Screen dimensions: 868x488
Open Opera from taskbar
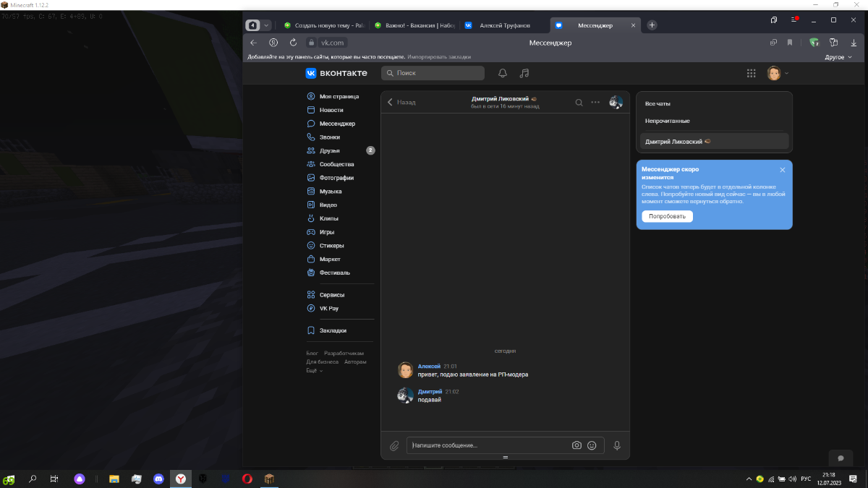247,479
